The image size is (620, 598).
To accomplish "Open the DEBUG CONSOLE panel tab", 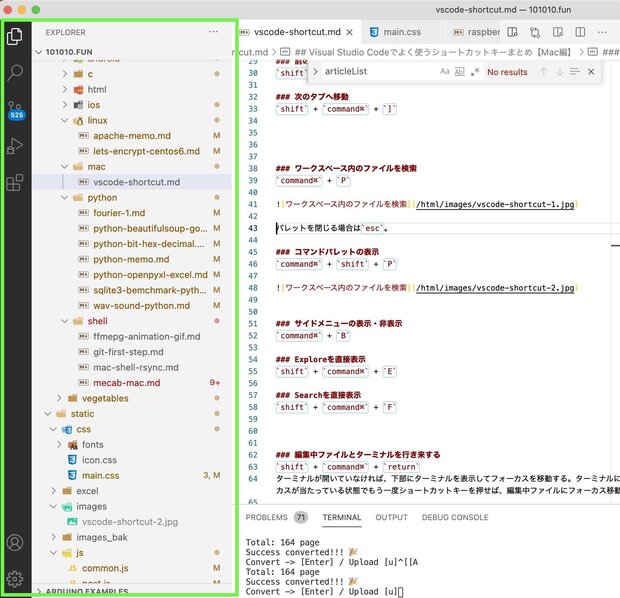I will tap(455, 517).
